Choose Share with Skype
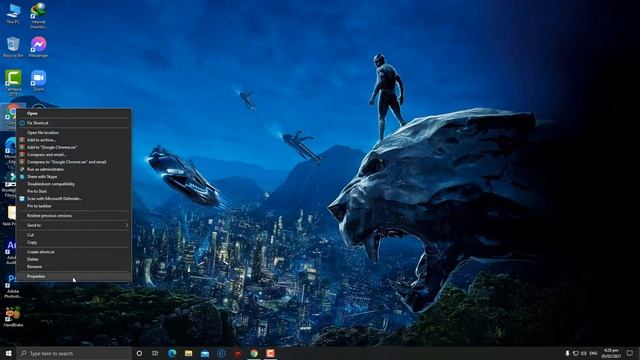This screenshot has height=360, width=640. [x=73, y=177]
